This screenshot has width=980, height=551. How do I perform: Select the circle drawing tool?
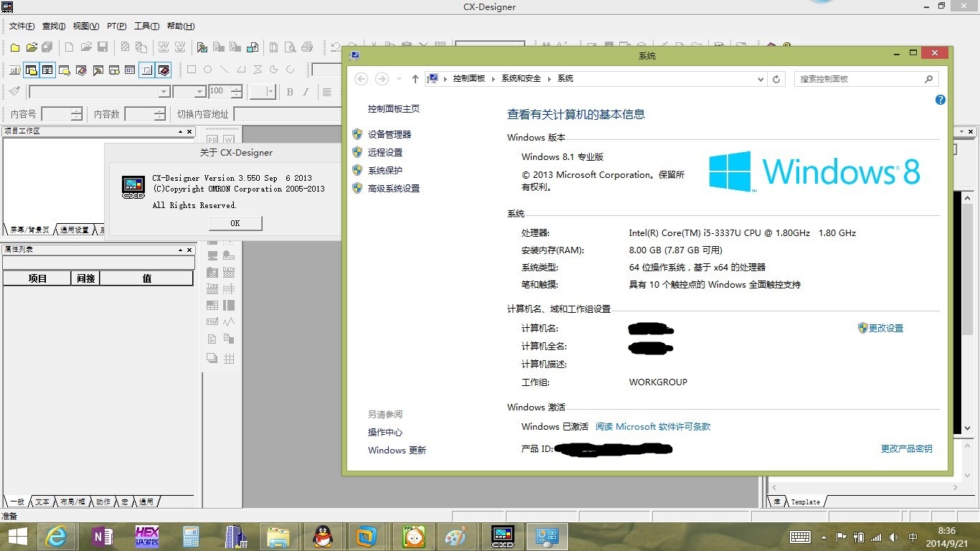(x=207, y=70)
